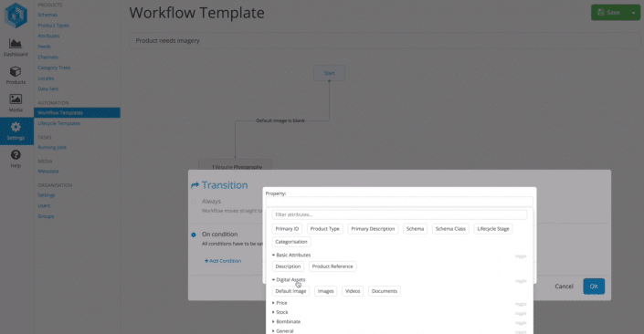Open Channels in settings menu
Viewport: 644px width, 334px height.
48,57
